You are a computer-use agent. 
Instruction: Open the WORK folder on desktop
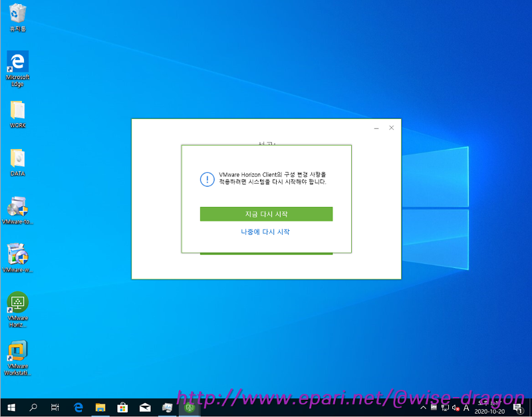coord(18,114)
